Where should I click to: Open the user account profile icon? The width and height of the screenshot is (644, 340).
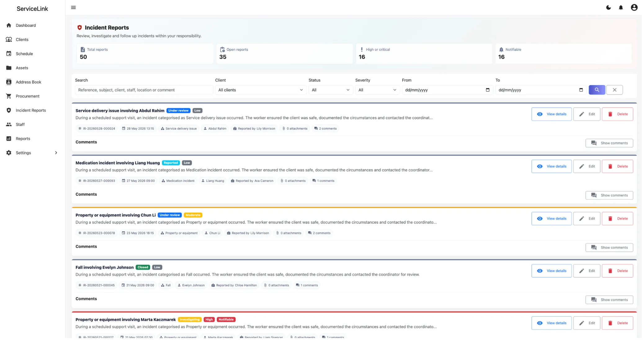634,7
